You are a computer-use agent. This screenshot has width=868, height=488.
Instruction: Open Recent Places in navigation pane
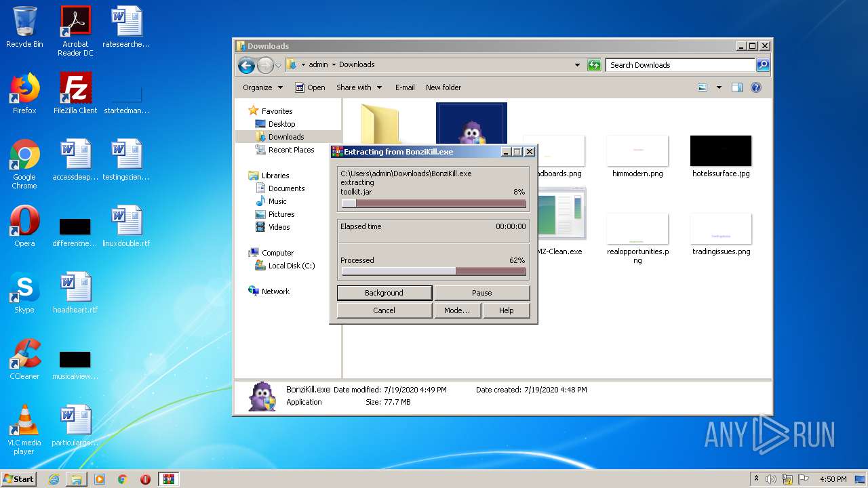click(285, 150)
